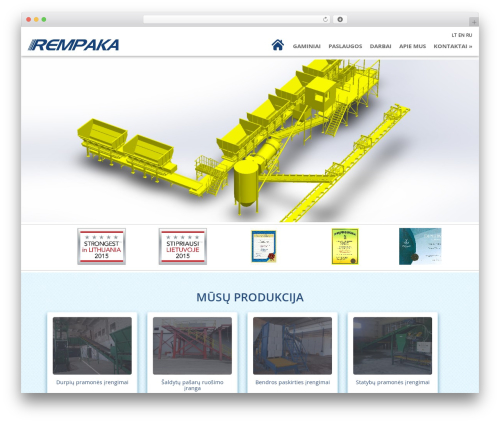
Task: View the blue-bordered certificate
Action: (x=264, y=246)
